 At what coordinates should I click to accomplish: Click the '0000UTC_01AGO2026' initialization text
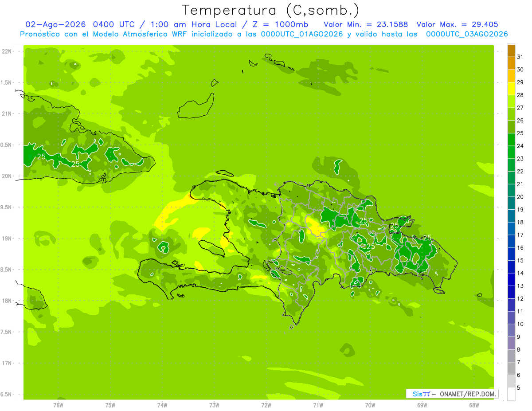[302, 34]
